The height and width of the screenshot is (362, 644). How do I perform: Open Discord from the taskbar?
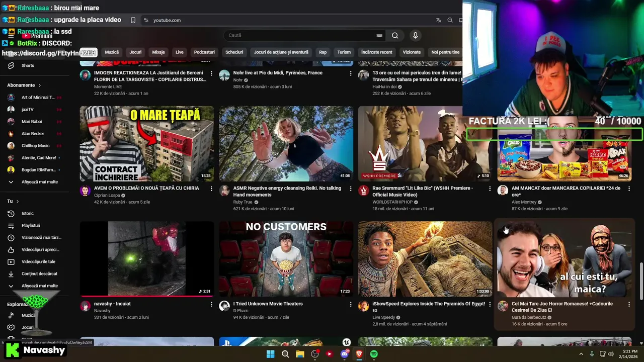[x=344, y=354]
